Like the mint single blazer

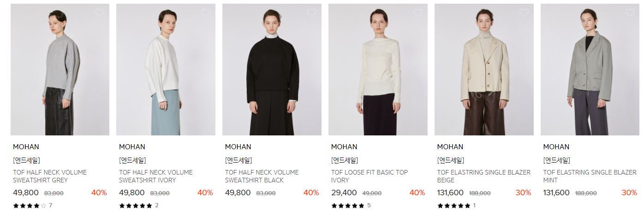click(630, 13)
